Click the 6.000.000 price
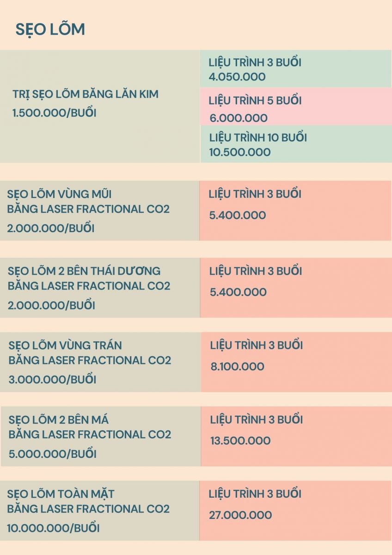This screenshot has width=392, height=555. (238, 118)
